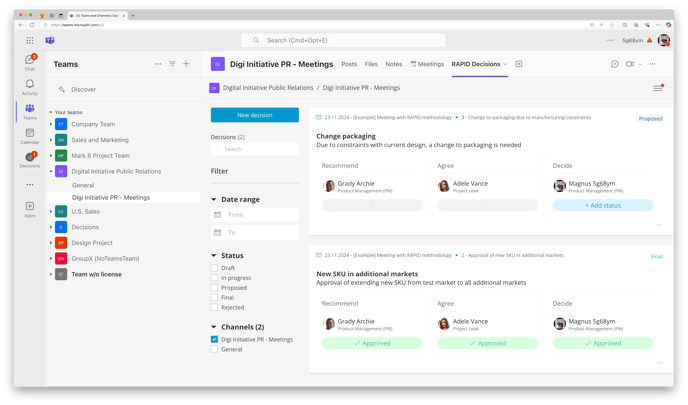The width and height of the screenshot is (688, 405).
Task: Open channel more options ellipsis
Action: (652, 64)
